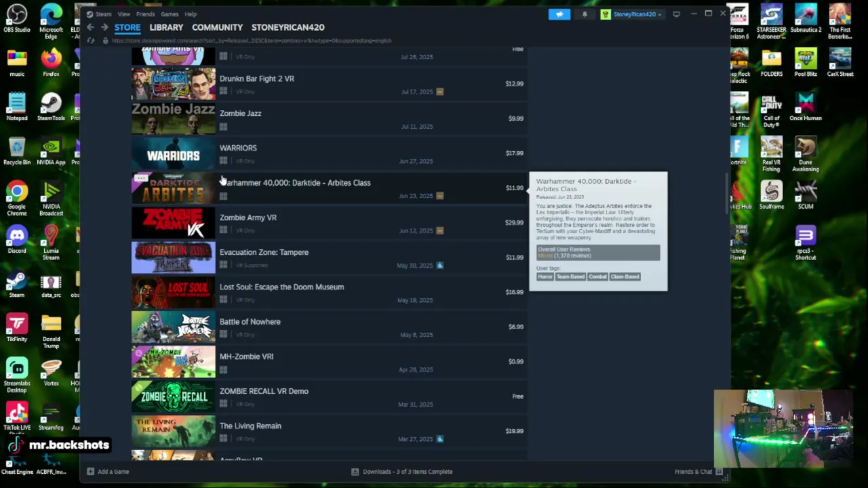Open the FOLDERS desktop folder
Viewport: 868px width, 488px height.
click(772, 63)
